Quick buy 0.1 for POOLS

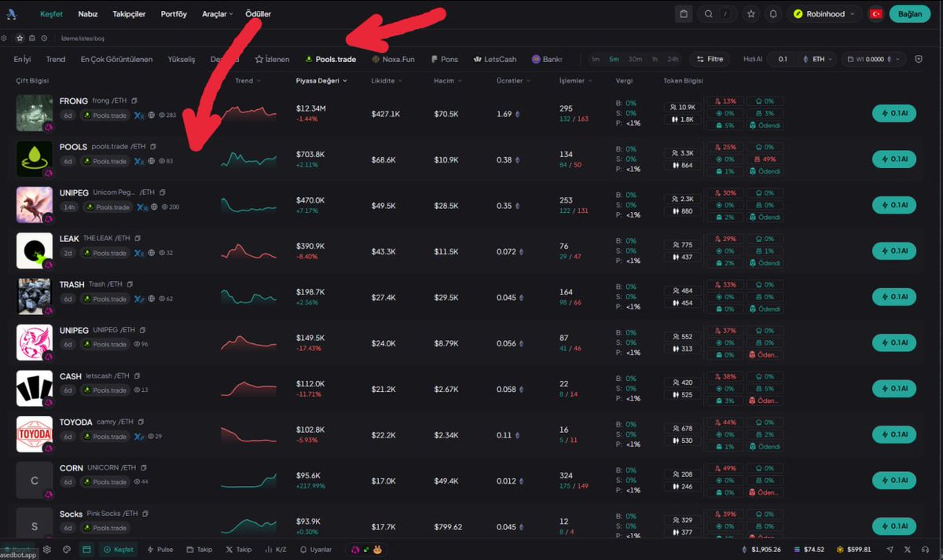pyautogui.click(x=894, y=159)
